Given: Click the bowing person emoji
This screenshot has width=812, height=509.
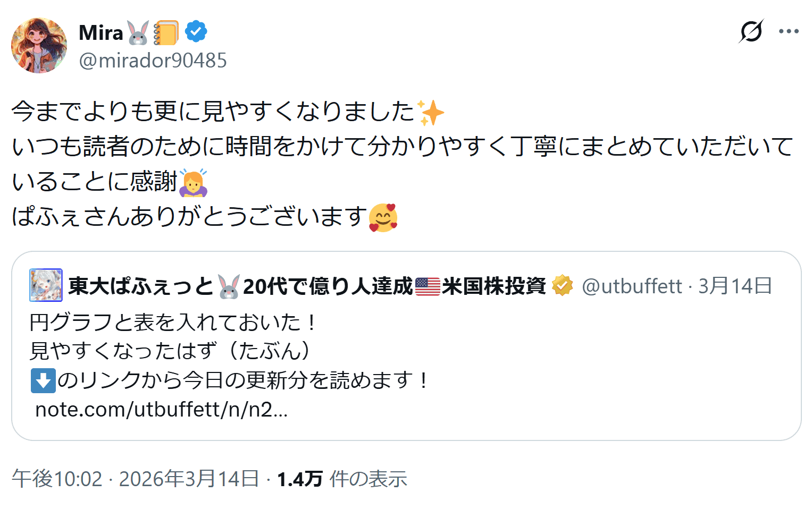Looking at the screenshot, I should point(192,182).
